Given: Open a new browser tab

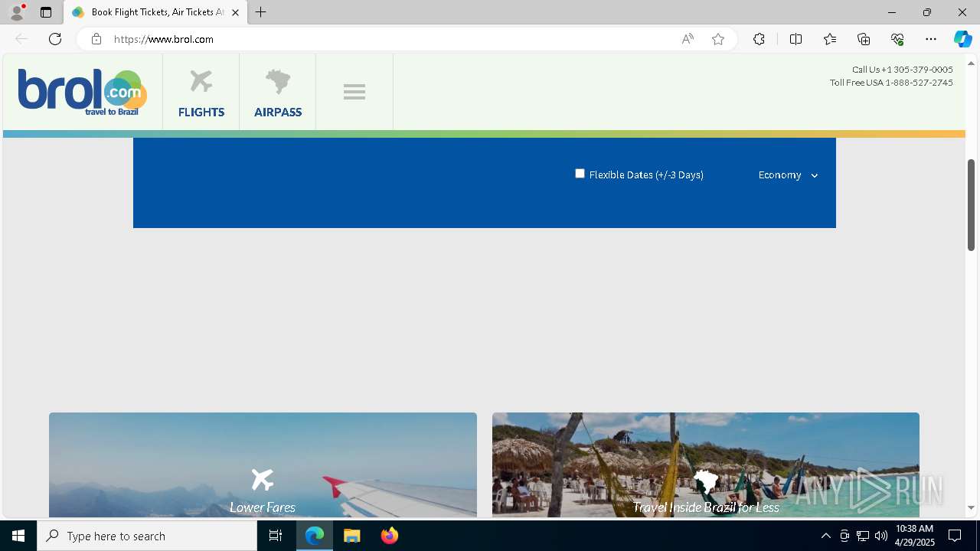Looking at the screenshot, I should [261, 12].
